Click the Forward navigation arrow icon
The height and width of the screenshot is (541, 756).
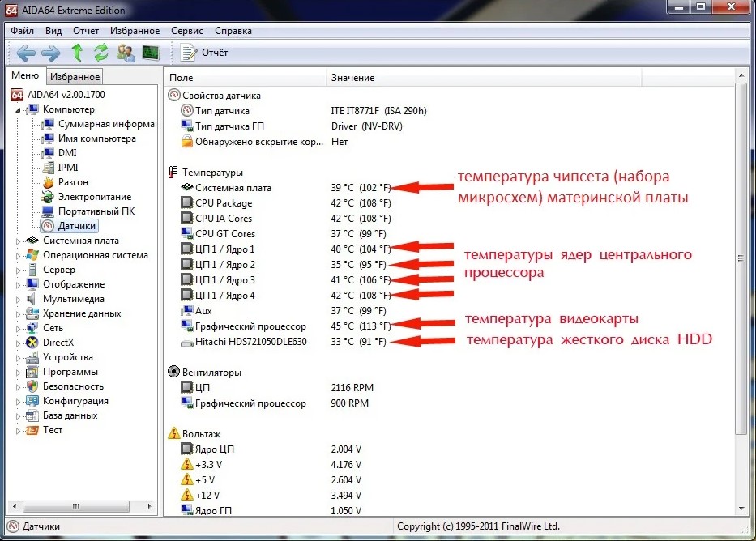point(50,53)
